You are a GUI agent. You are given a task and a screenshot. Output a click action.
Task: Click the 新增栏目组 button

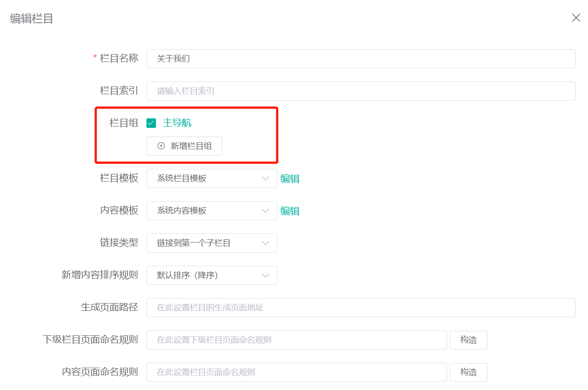184,146
